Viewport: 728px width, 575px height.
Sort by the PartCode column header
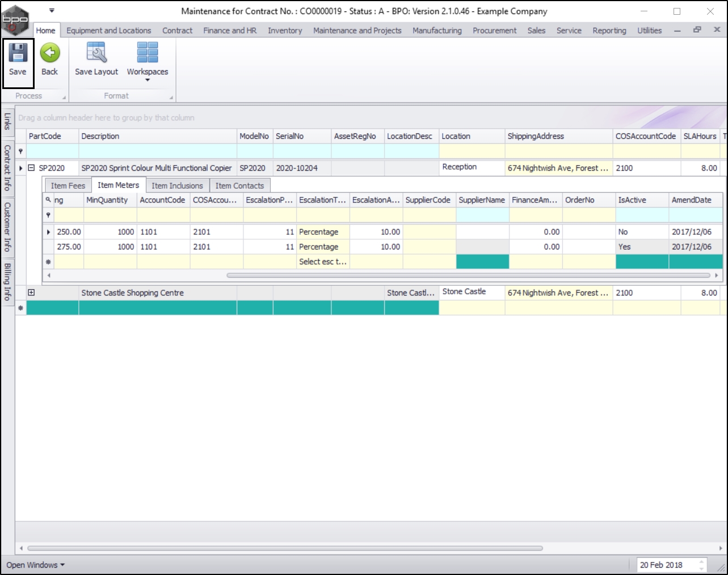point(52,136)
